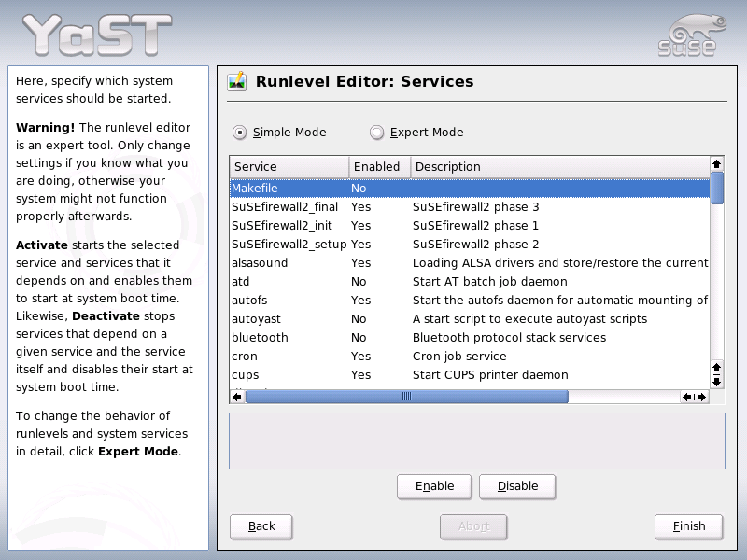Click the 'Yes' enabled value for alsasound
This screenshot has height=560, width=747.
click(360, 262)
